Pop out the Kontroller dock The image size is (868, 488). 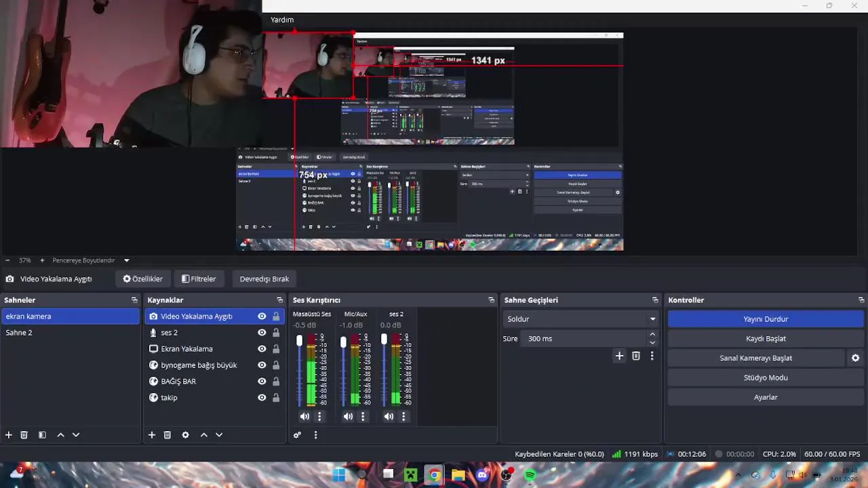861,300
